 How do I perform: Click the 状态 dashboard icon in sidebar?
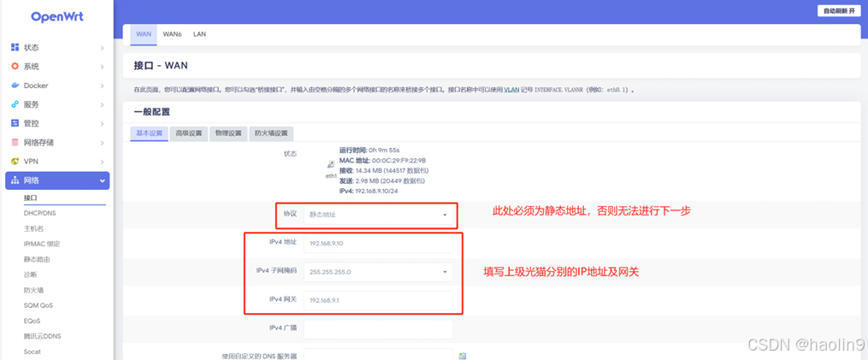[15, 48]
